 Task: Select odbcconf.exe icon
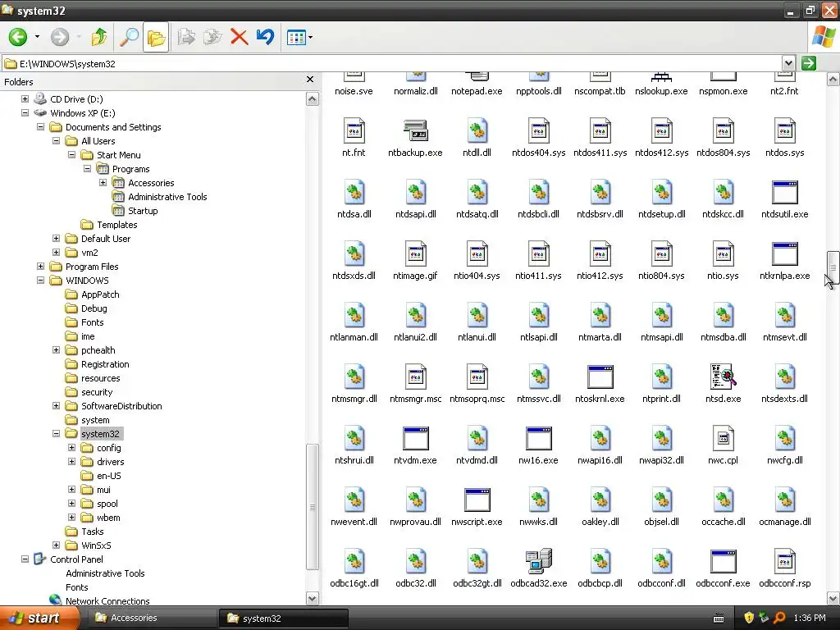point(724,561)
